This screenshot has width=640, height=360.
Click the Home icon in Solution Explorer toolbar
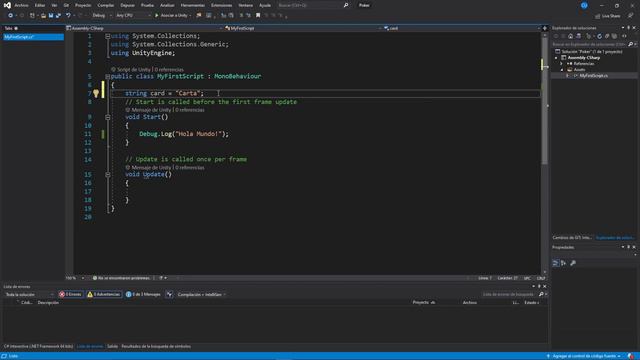pyautogui.click(x=571, y=36)
